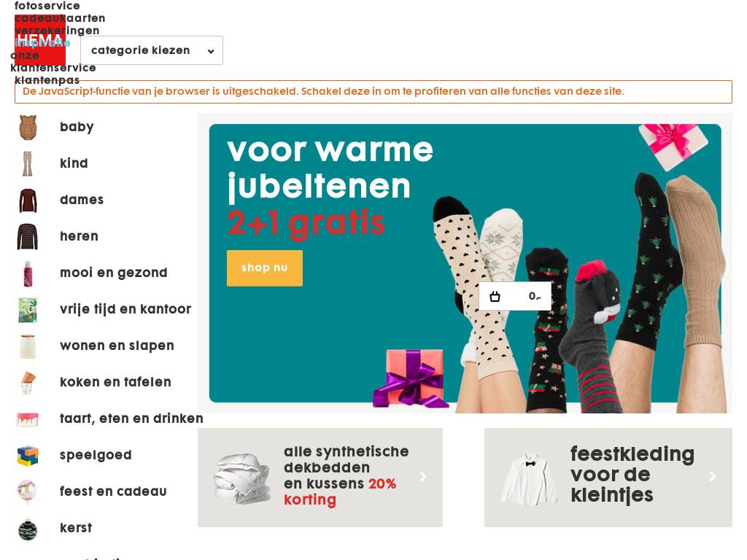Click the kind trousers category icon
Screen dimensions: 747x560
coord(28,164)
